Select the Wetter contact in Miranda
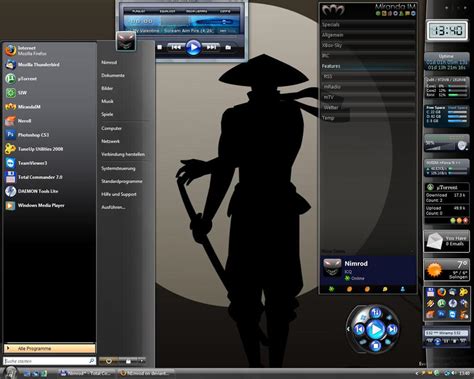Viewport: 474px width, 379px height. pyautogui.click(x=368, y=107)
